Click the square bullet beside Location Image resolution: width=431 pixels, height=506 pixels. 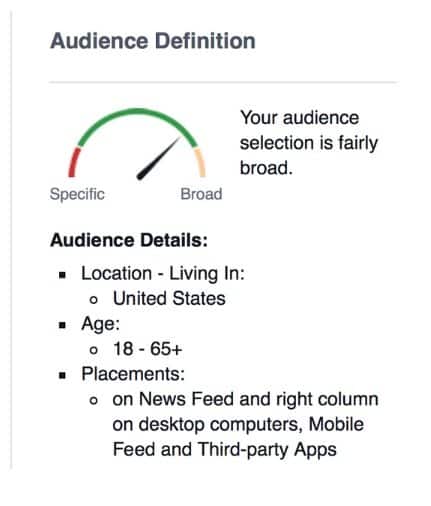[62, 275]
